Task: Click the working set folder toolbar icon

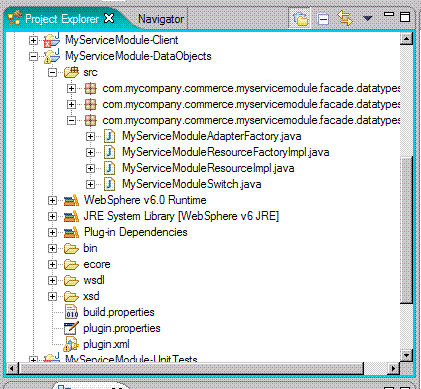Action: click(x=300, y=19)
